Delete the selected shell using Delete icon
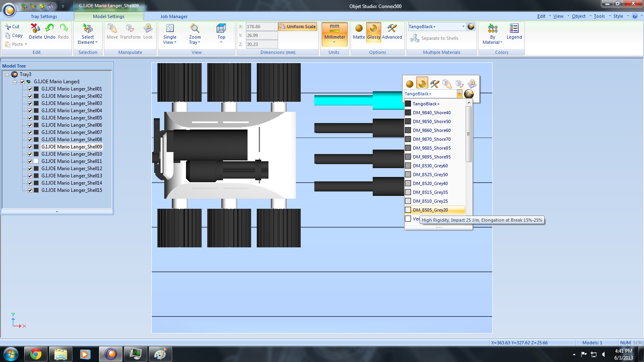 click(35, 28)
